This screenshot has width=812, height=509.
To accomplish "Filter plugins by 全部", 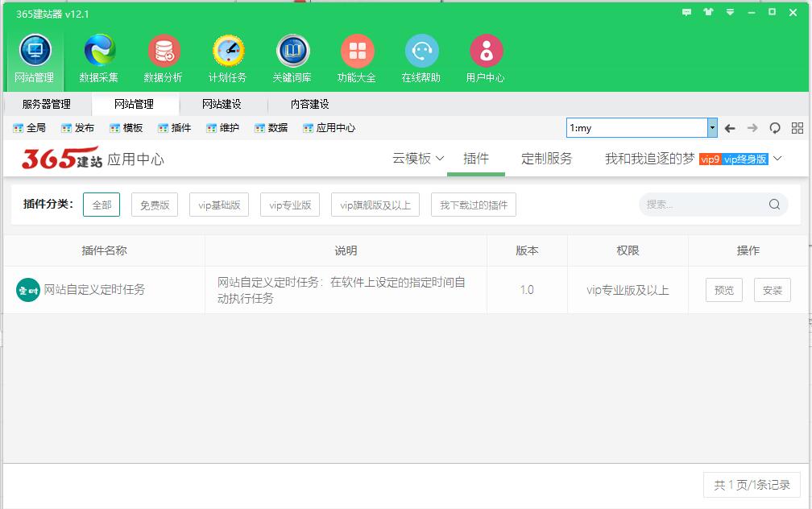I will click(x=101, y=205).
